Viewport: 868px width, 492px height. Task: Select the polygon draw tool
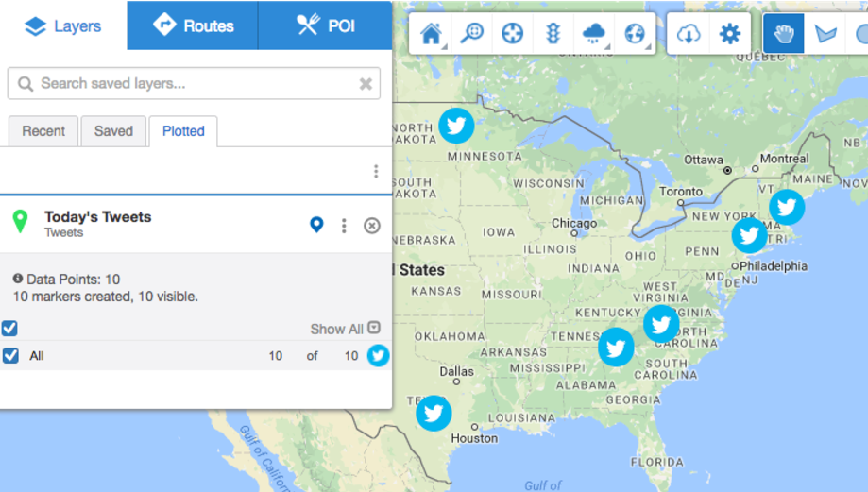pyautogui.click(x=825, y=34)
